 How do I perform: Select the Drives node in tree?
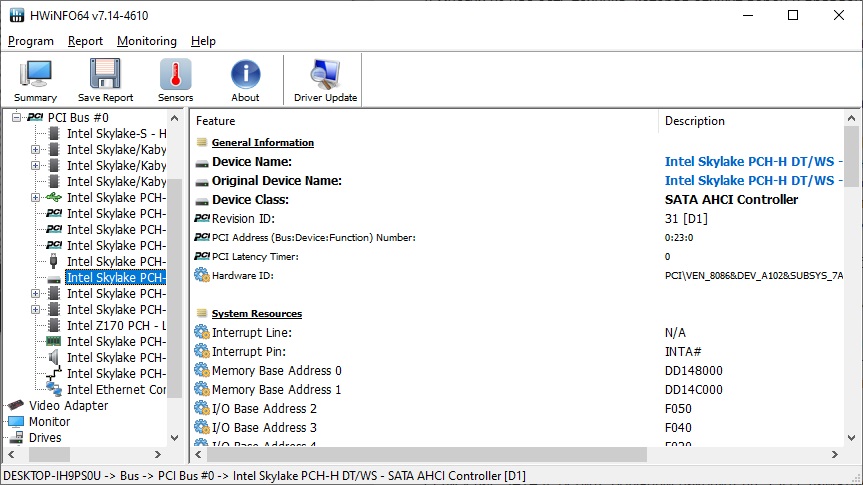click(x=45, y=438)
